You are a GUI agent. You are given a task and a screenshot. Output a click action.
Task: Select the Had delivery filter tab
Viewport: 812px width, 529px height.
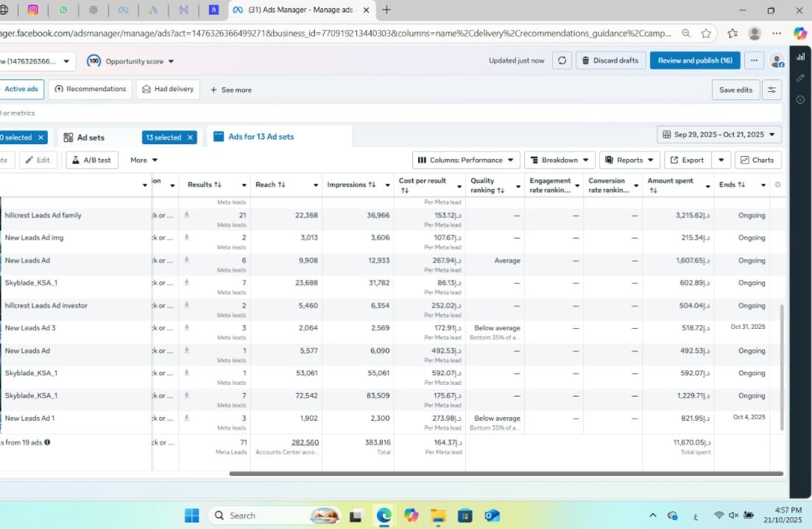(168, 89)
